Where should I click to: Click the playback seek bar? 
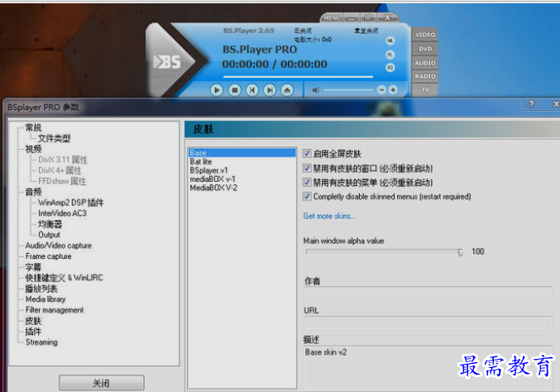tap(299, 76)
